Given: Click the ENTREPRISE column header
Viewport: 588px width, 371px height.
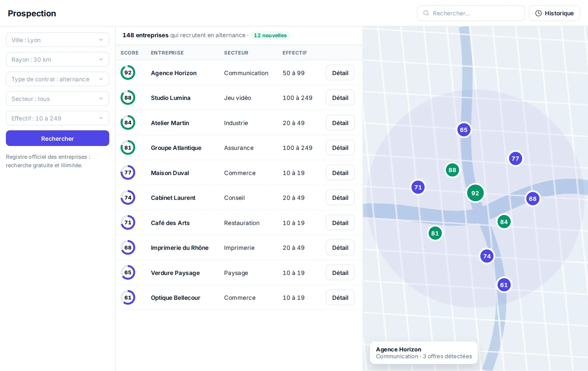Looking at the screenshot, I should point(167,53).
